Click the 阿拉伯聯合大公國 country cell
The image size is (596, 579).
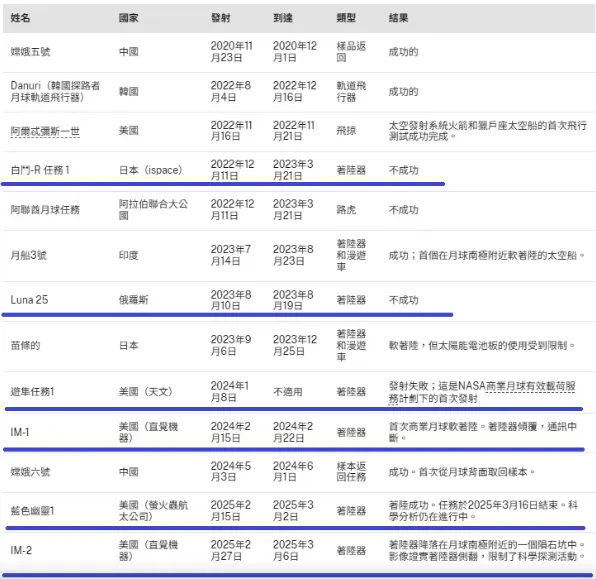[x=153, y=209]
